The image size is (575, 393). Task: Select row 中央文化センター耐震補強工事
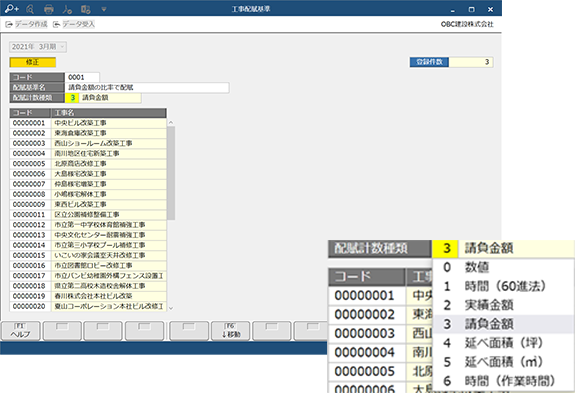click(88, 235)
